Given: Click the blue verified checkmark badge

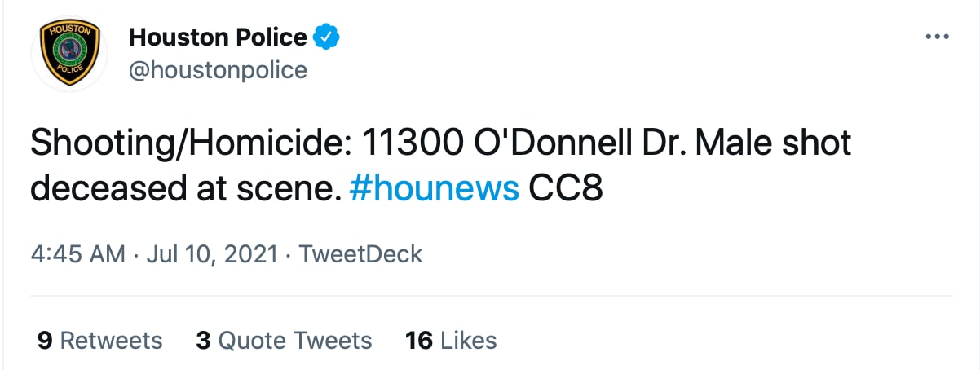Looking at the screenshot, I should pos(328,37).
